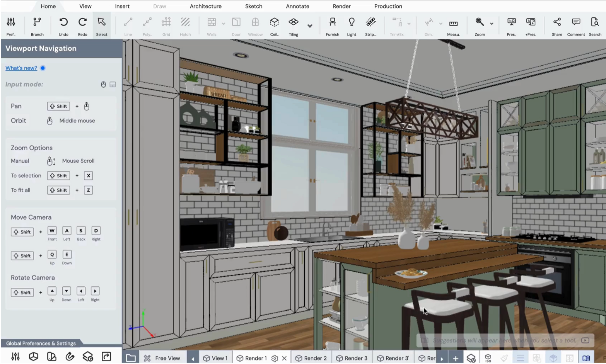This screenshot has height=364, width=606.
Task: Open Render 1 tab settings gear
Action: tap(275, 358)
